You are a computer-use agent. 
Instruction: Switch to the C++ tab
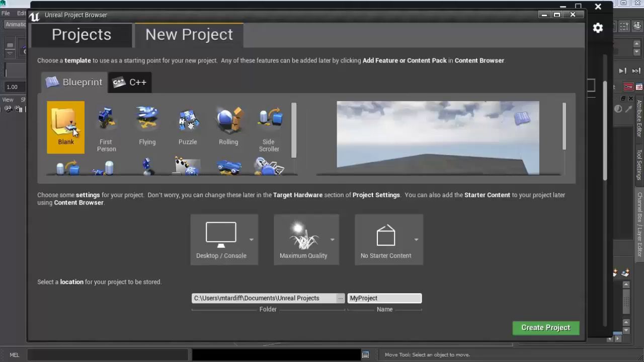[130, 82]
